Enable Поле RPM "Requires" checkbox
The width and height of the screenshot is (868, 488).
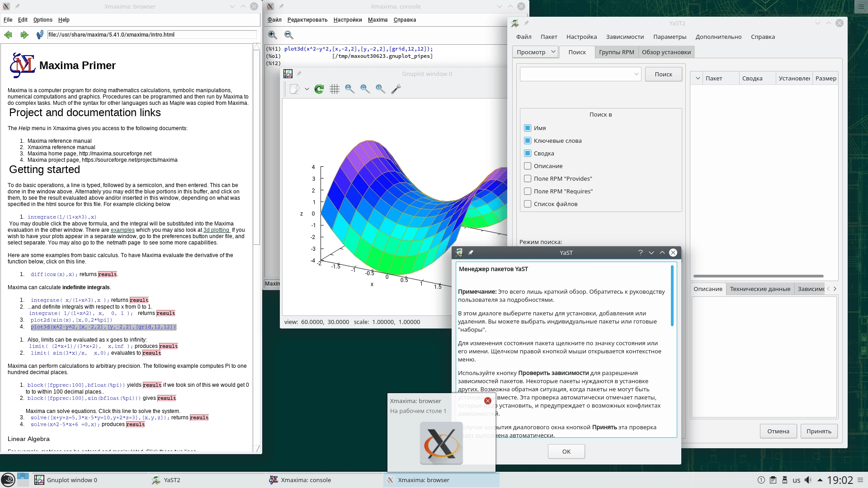(528, 191)
